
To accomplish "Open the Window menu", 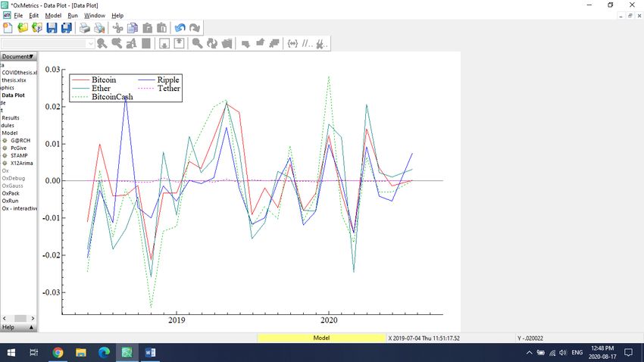I will 95,16.
